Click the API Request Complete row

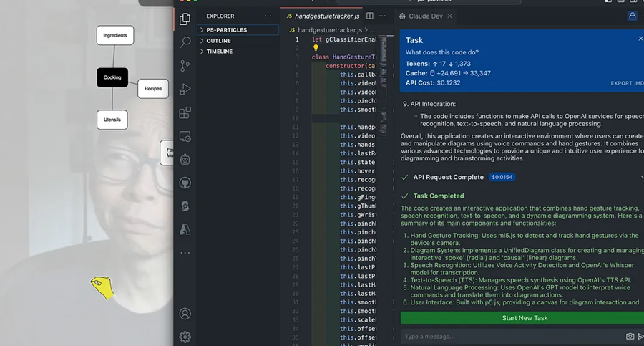click(522, 177)
